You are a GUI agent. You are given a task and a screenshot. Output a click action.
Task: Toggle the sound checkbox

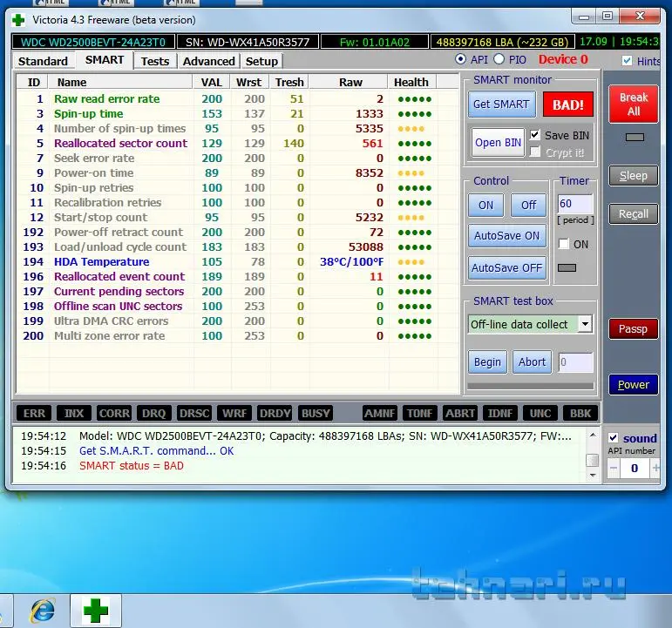tap(614, 438)
